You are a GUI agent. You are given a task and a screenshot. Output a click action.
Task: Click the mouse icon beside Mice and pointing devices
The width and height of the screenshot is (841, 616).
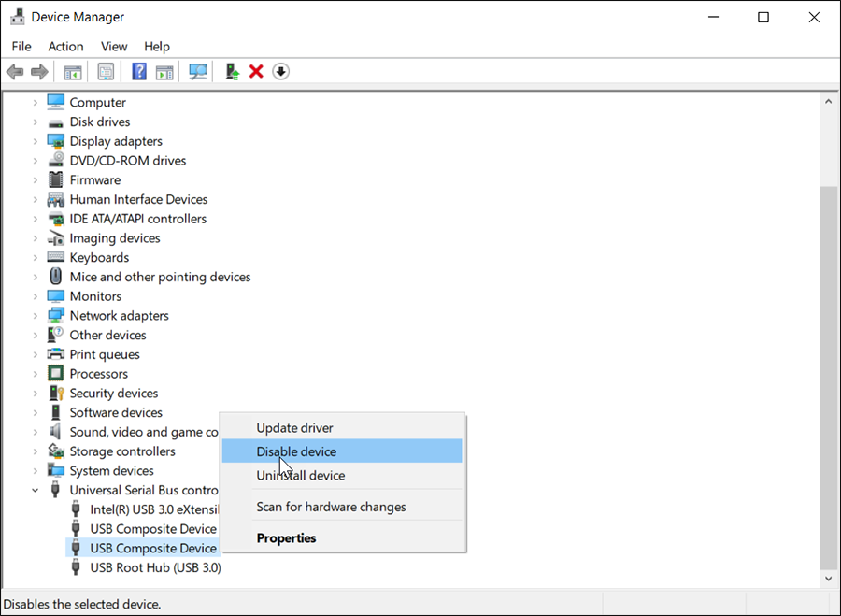tap(56, 277)
